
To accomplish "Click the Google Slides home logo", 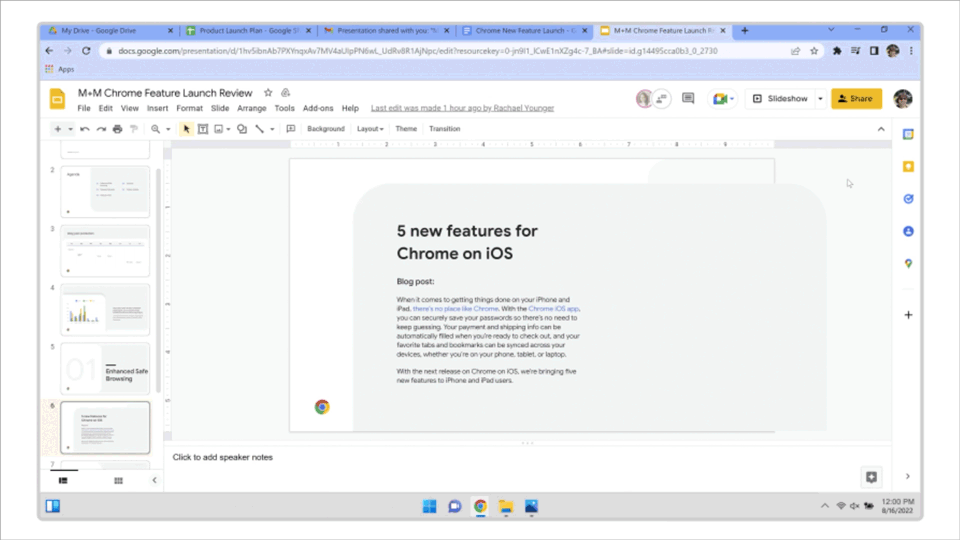I will [58, 99].
